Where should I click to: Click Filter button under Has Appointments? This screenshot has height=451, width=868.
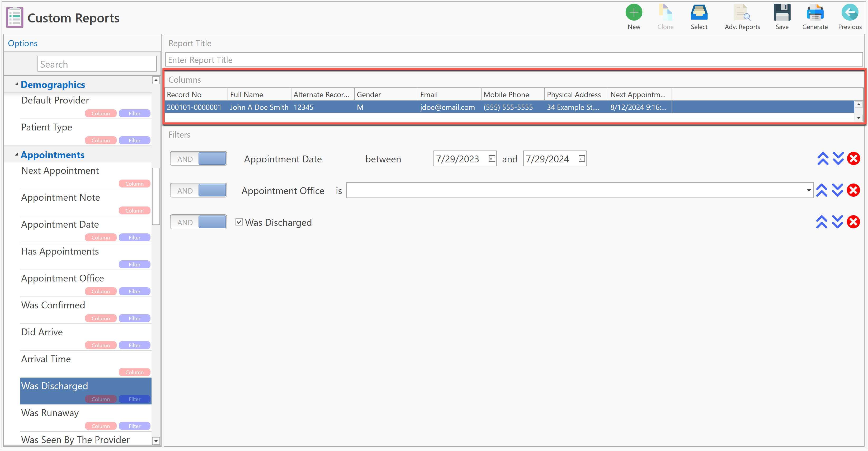click(x=134, y=265)
